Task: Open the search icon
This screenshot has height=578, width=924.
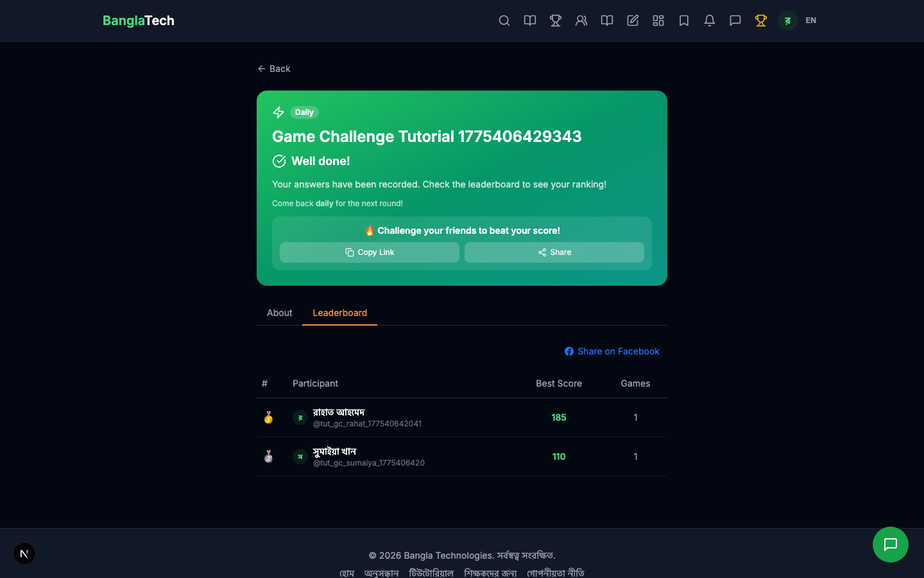Action: (504, 21)
